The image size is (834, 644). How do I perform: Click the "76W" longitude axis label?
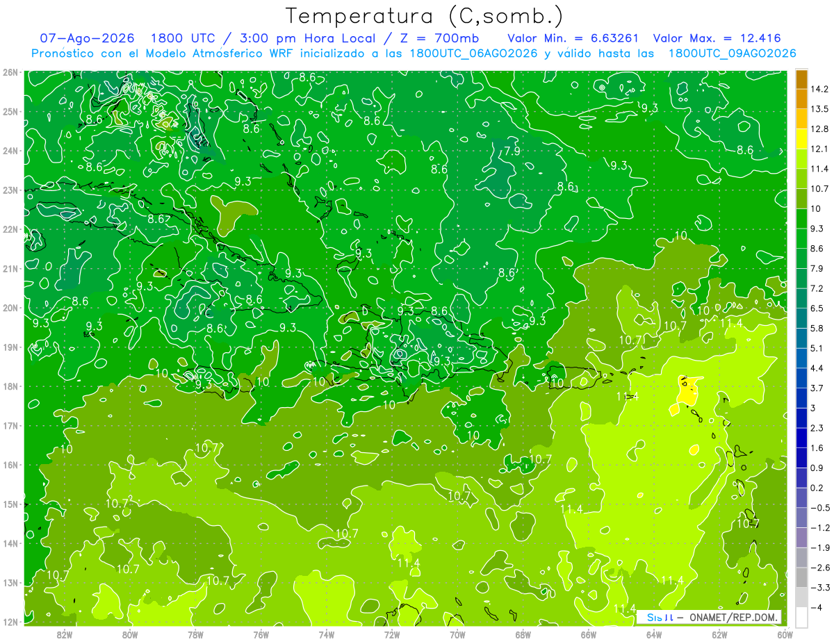(x=261, y=634)
